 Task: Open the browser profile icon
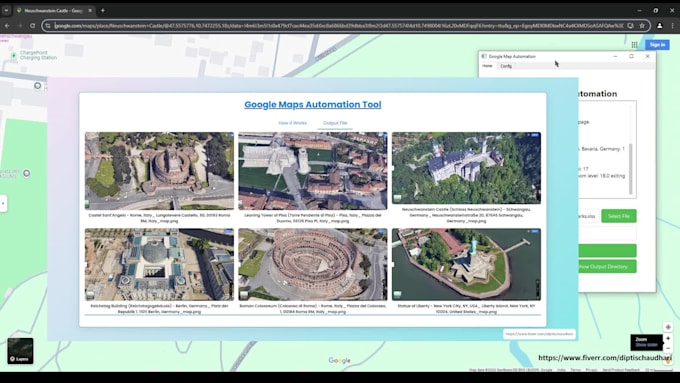660,26
